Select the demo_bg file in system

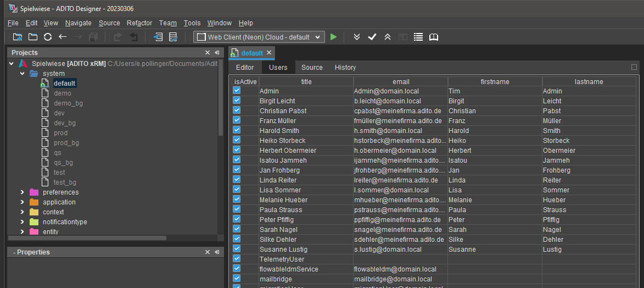click(68, 103)
